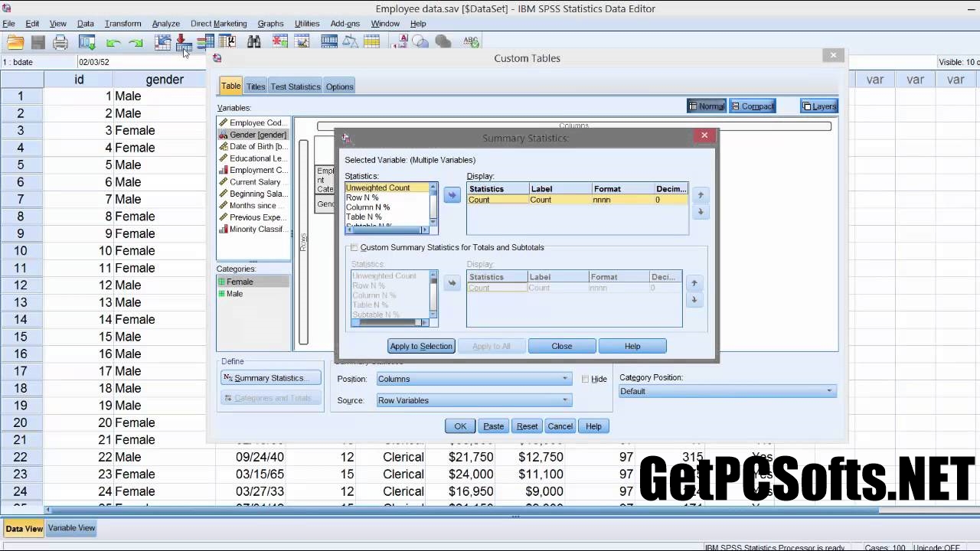980x551 pixels.
Task: Toggle the Layers button in Custom Tables
Action: pyautogui.click(x=818, y=106)
